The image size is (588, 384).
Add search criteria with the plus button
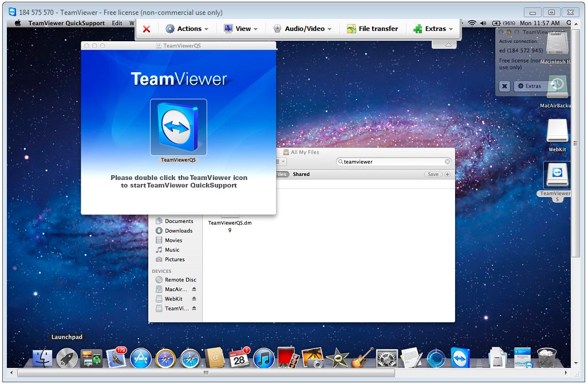pyautogui.click(x=447, y=174)
